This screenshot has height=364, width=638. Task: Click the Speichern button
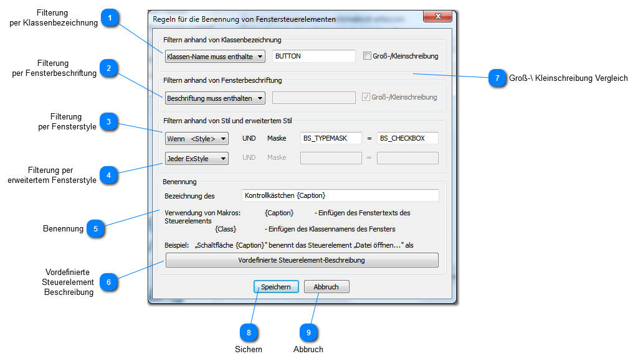(x=276, y=287)
